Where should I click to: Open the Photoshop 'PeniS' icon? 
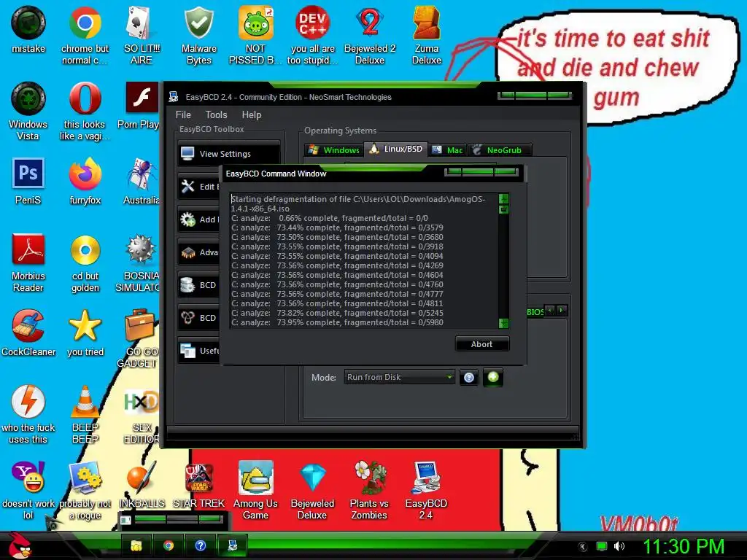[28, 181]
